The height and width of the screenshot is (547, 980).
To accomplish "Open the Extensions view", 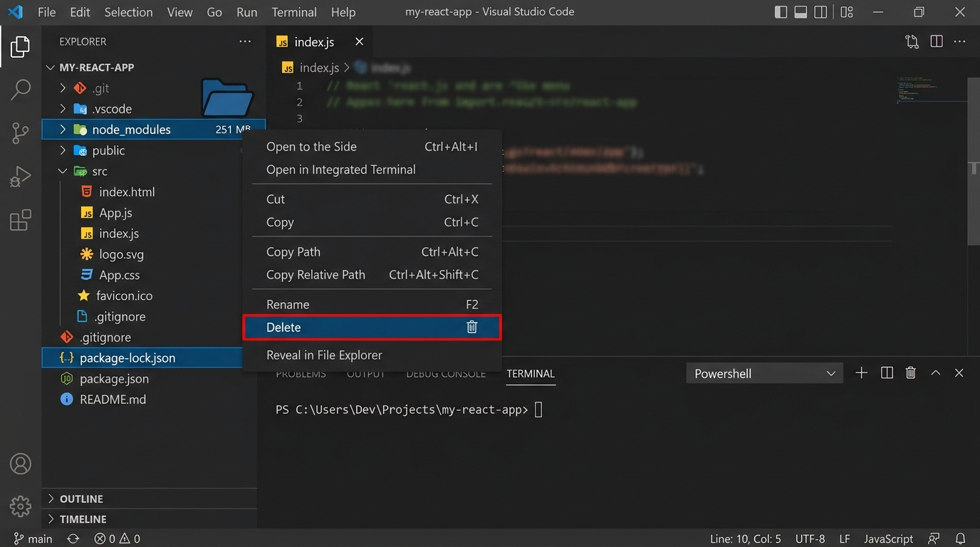I will tap(21, 219).
